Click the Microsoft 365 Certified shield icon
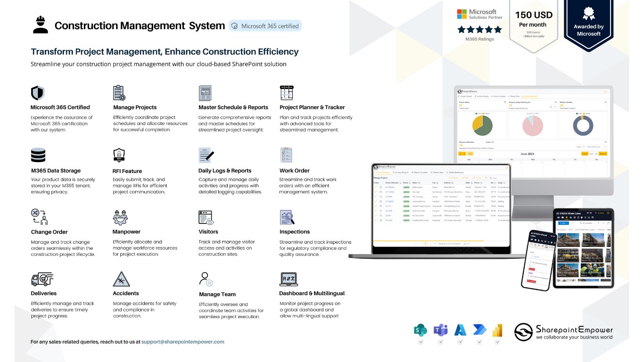644x362 pixels. (37, 93)
